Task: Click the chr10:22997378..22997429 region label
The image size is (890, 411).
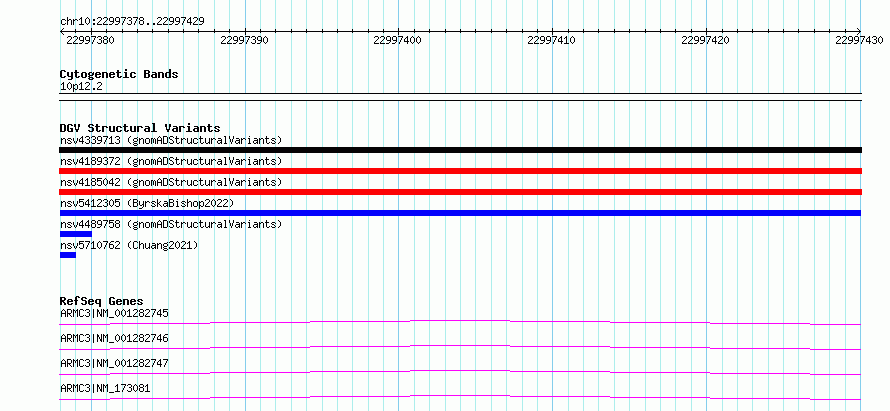Action: [x=132, y=22]
